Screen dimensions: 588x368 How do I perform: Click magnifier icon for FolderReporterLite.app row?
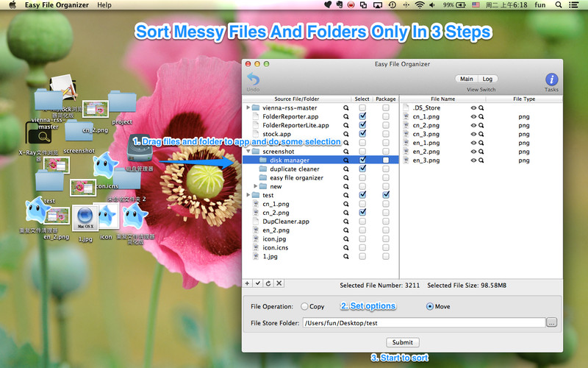point(346,125)
